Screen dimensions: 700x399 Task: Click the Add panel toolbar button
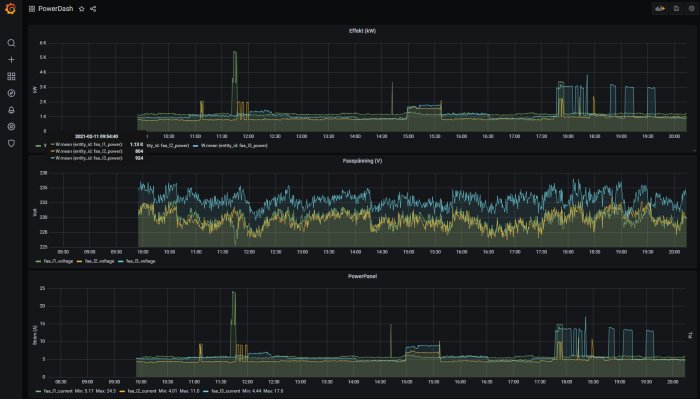(660, 8)
